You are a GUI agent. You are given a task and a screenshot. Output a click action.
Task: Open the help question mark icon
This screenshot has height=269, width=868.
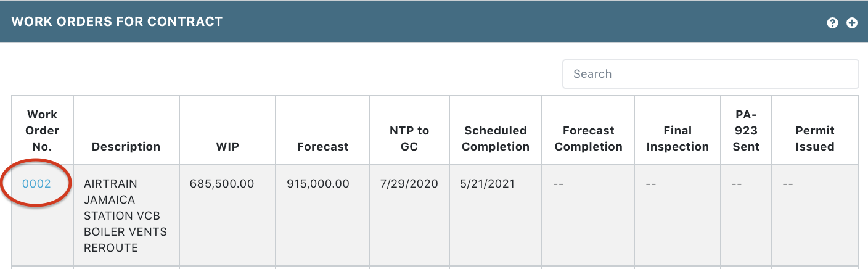coord(832,23)
